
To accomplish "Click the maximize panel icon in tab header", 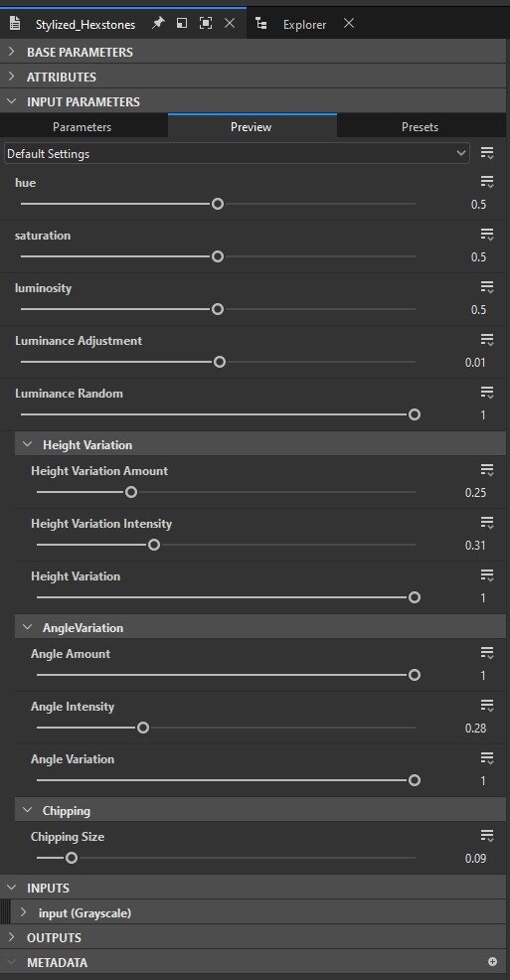I will 205,23.
